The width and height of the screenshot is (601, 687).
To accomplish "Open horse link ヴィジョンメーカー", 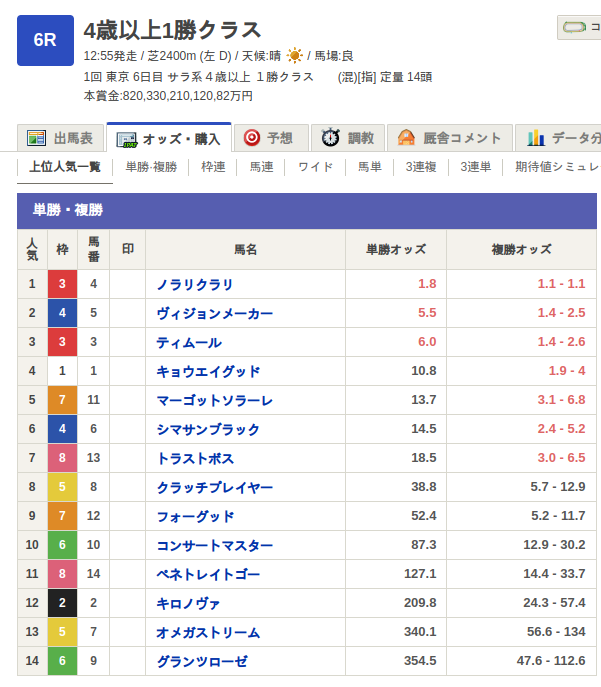I will [x=214, y=313].
